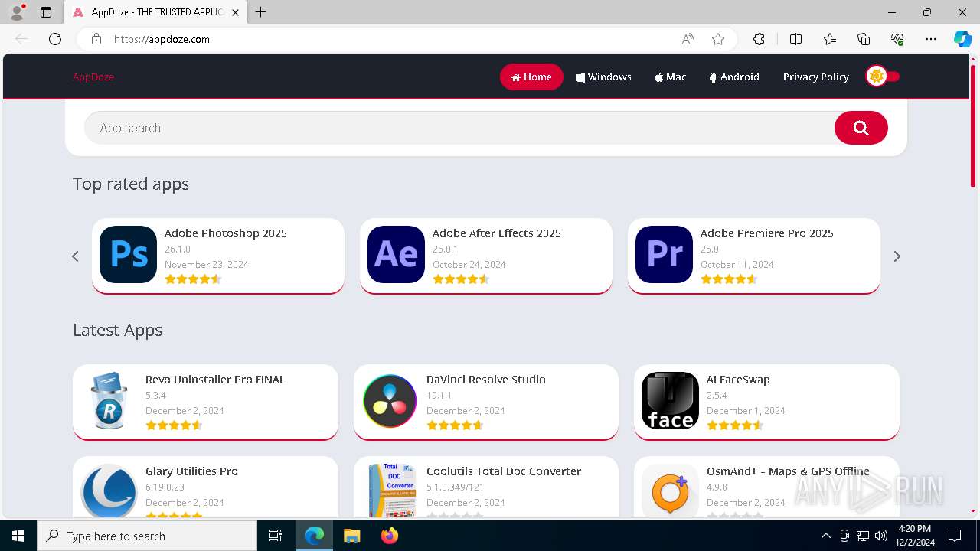Image resolution: width=980 pixels, height=551 pixels.
Task: Refresh the page in the browser
Action: pos(55,39)
